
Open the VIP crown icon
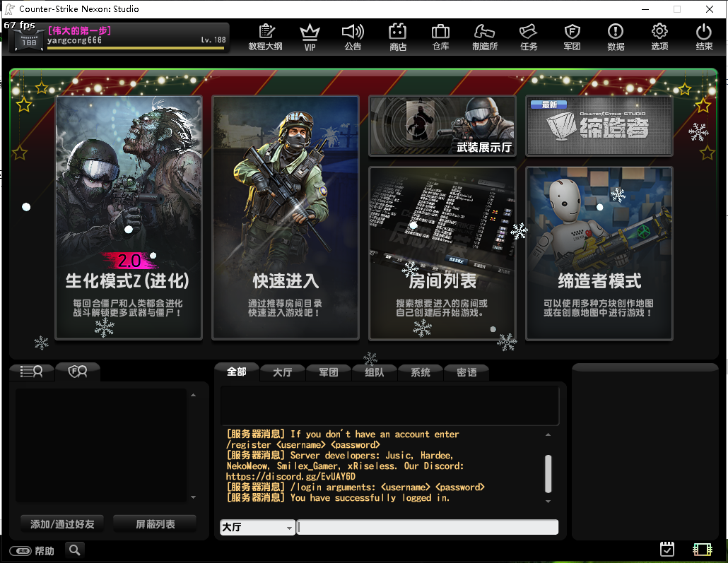click(x=310, y=37)
